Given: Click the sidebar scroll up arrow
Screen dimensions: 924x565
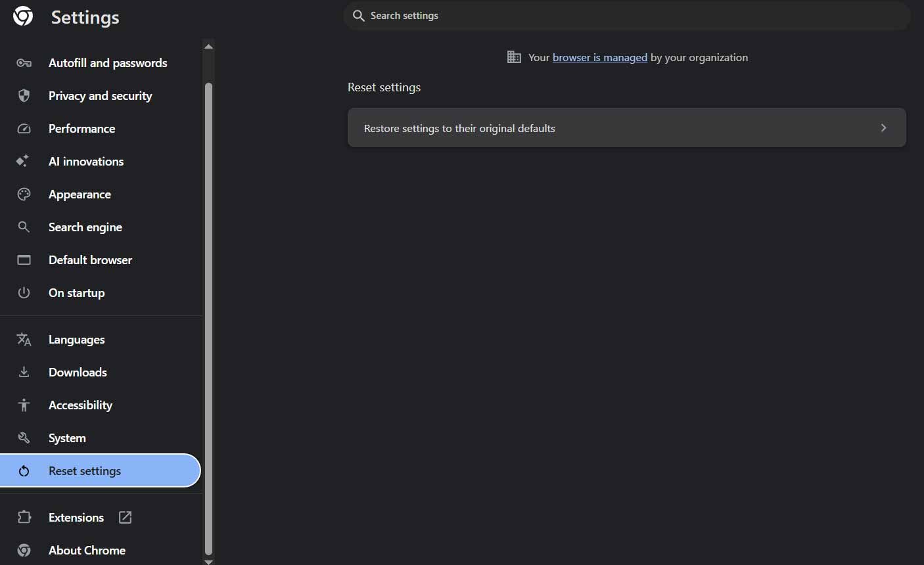Looking at the screenshot, I should tap(208, 47).
